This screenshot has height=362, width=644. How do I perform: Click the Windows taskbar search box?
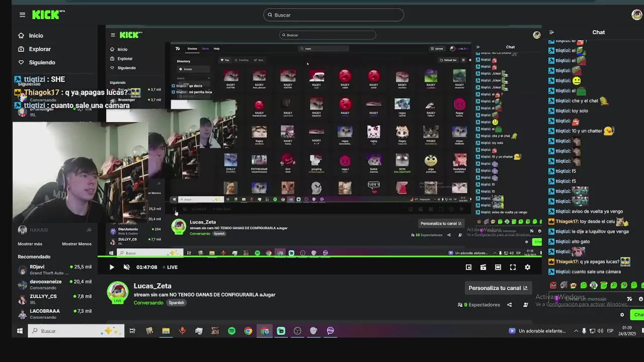[x=76, y=331]
